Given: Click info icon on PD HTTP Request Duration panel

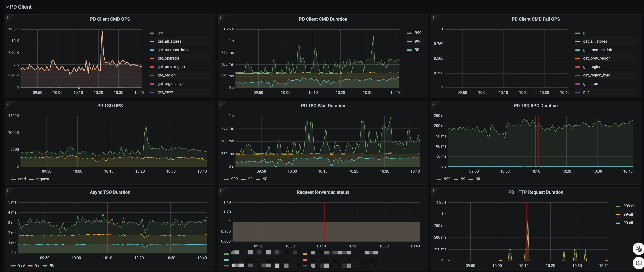Looking at the screenshot, I should pos(433,190).
